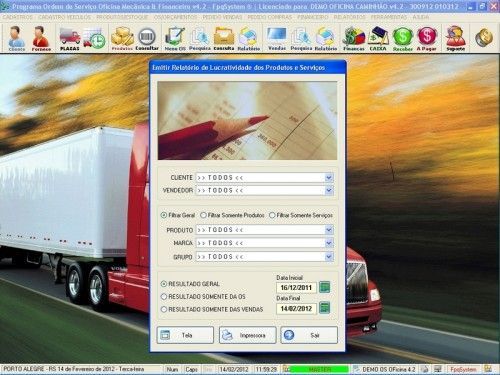Image resolution: width=500 pixels, height=375 pixels.
Task: Open the OS Relatório printer icon
Action: click(x=248, y=39)
